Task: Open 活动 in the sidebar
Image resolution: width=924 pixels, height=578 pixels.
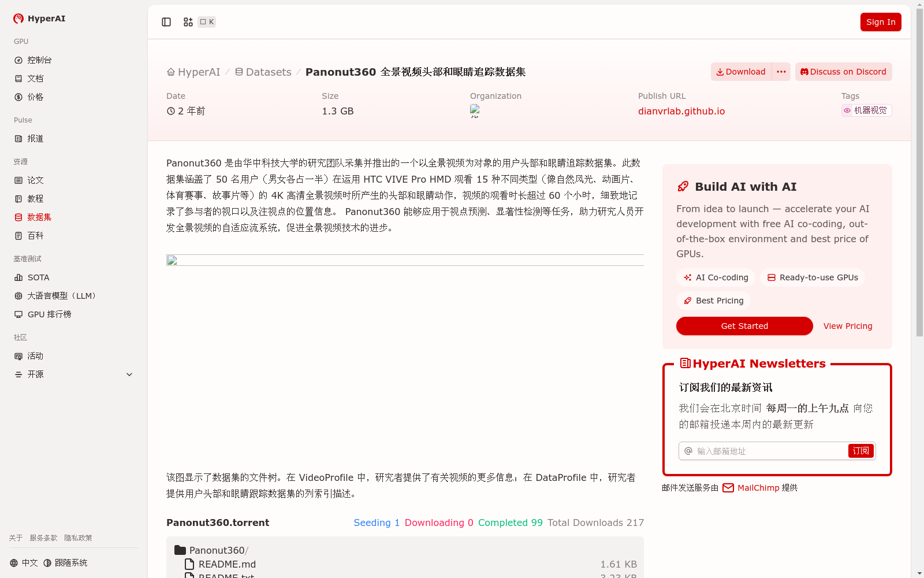Action: (x=74, y=356)
